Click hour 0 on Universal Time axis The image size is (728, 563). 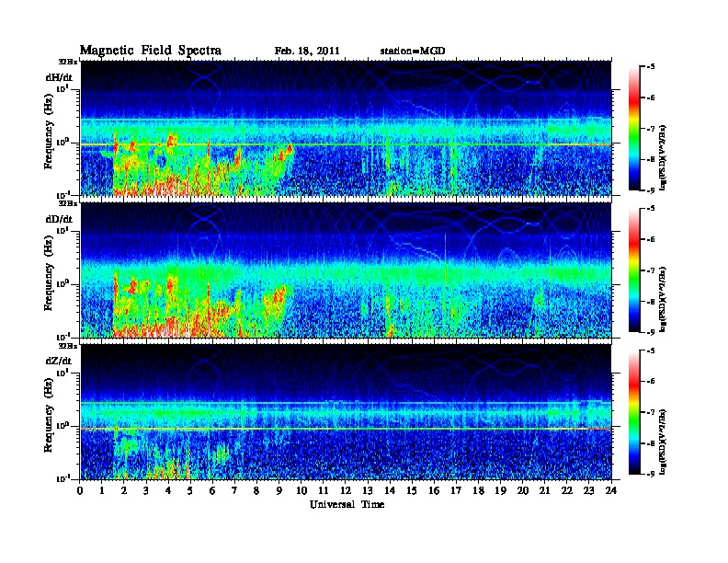click(x=80, y=491)
